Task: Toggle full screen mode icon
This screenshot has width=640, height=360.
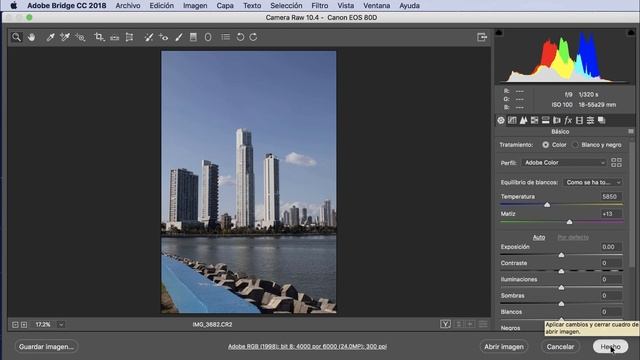Action: point(482,37)
